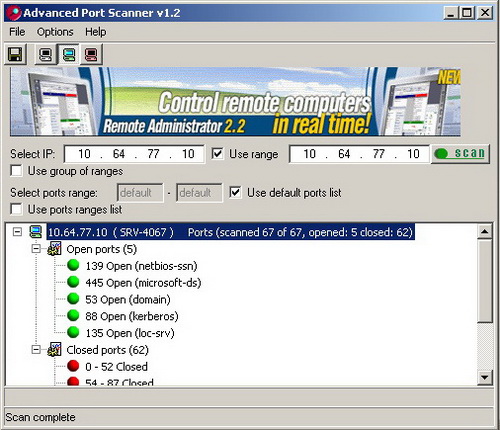500x430 pixels.
Task: Click the Save floppy disk toolbar icon
Action: [x=15, y=54]
